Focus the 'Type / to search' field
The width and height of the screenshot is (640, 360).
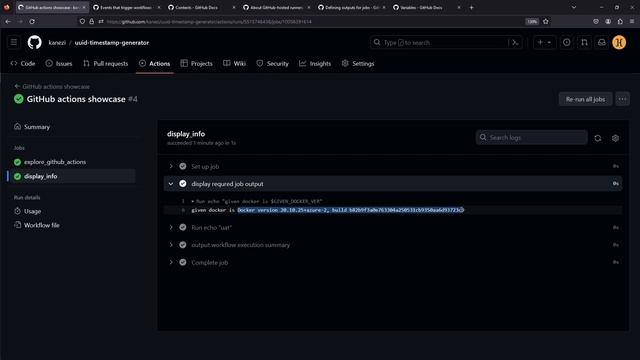(x=445, y=42)
